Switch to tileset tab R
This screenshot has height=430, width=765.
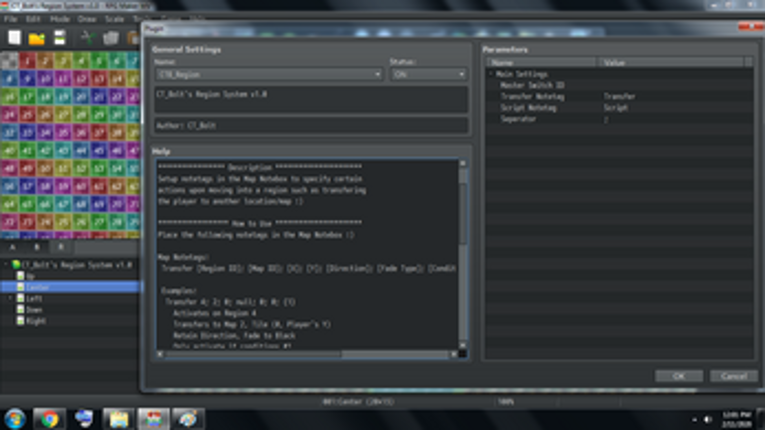tap(60, 247)
